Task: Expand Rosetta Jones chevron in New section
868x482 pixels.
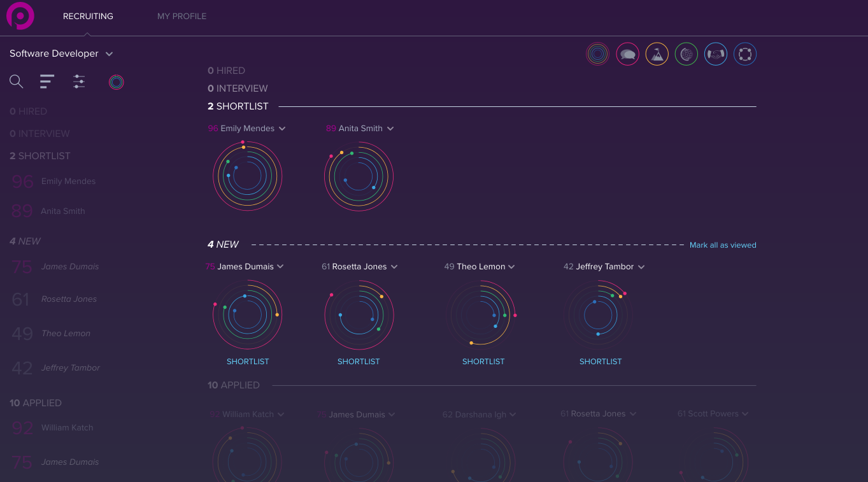Action: [x=394, y=267]
